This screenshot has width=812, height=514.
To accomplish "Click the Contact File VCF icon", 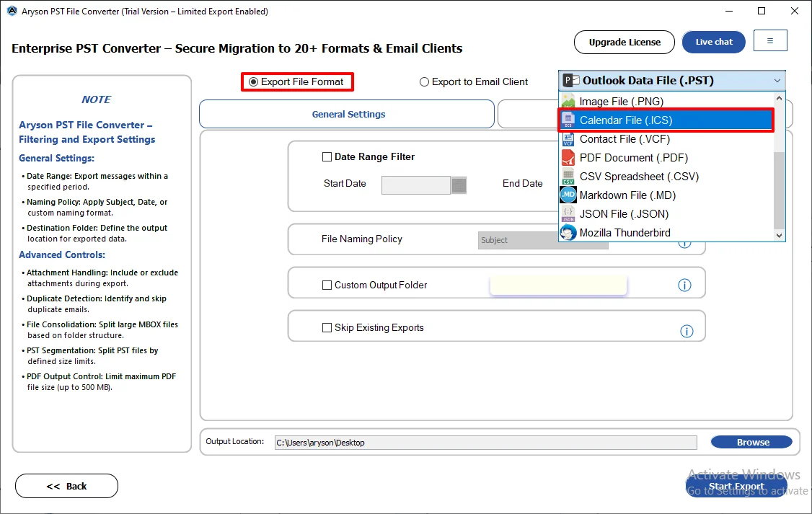I will coord(568,138).
